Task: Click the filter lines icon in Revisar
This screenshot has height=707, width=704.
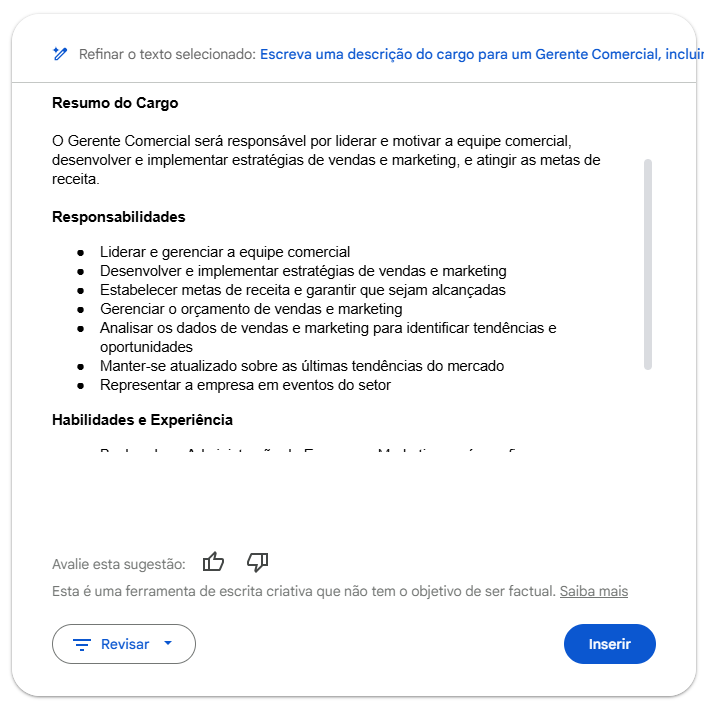Action: coord(82,645)
